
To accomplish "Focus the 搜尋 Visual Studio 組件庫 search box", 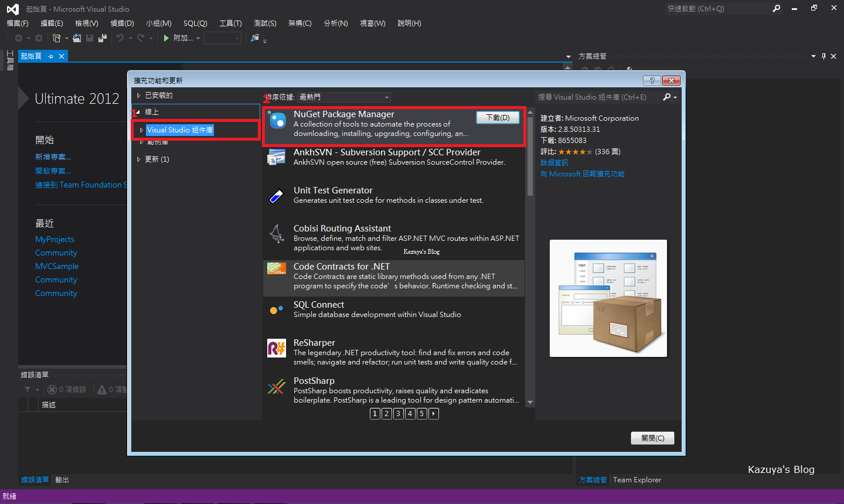I will click(x=598, y=97).
